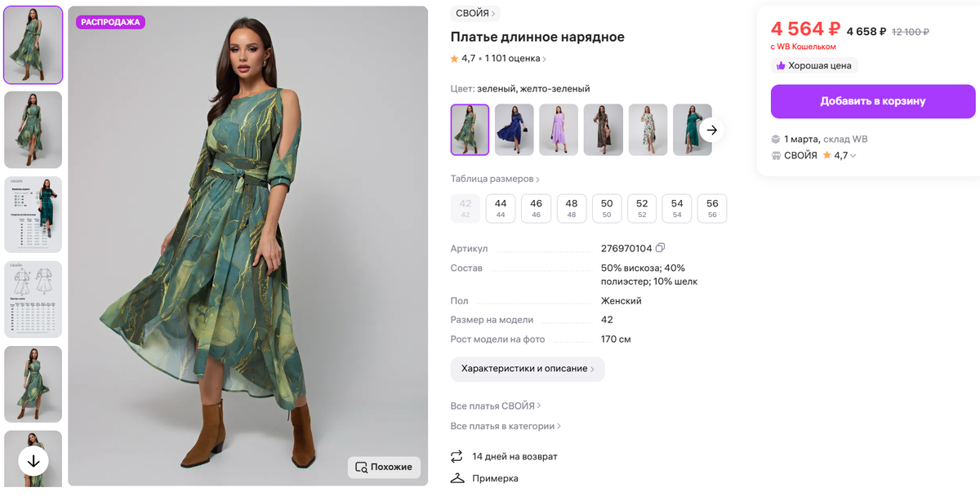The image size is (980, 501).
Task: Click the down arrow under the photo thumbnails
Action: [x=33, y=459]
